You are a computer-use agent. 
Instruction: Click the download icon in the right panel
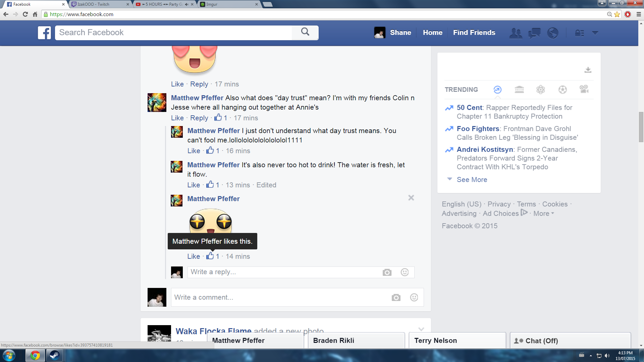[x=588, y=70]
